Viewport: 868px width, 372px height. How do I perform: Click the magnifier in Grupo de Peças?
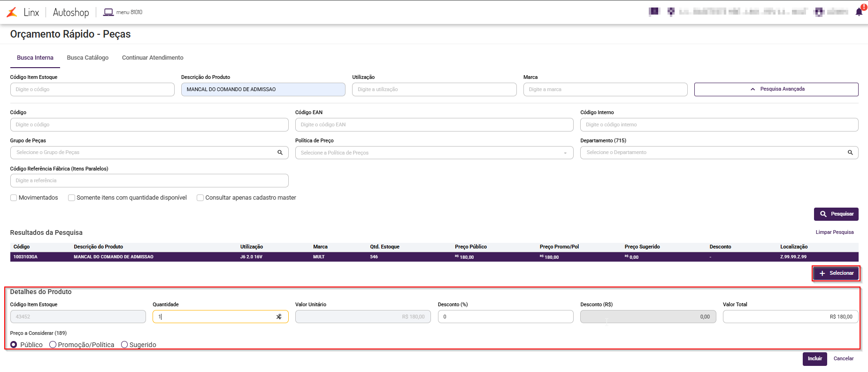280,153
